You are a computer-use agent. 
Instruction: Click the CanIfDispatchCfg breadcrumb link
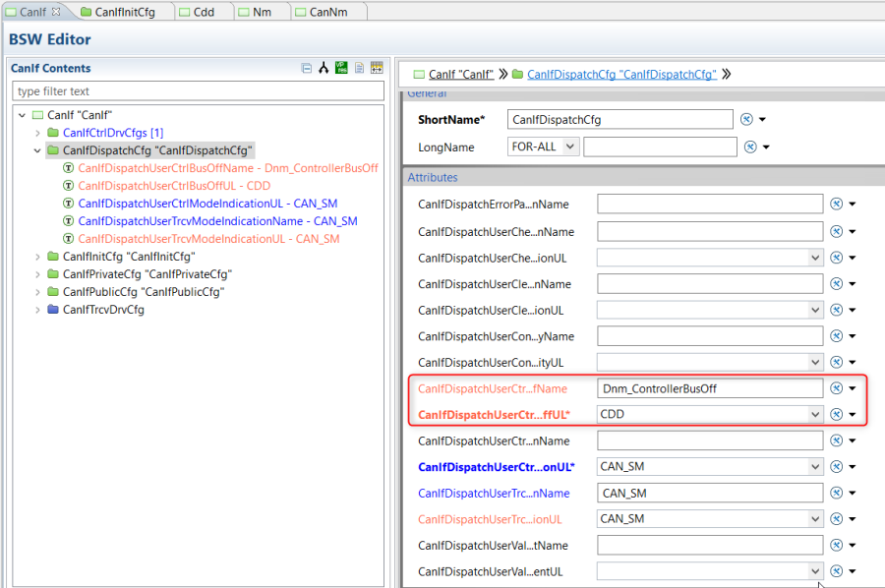click(621, 75)
